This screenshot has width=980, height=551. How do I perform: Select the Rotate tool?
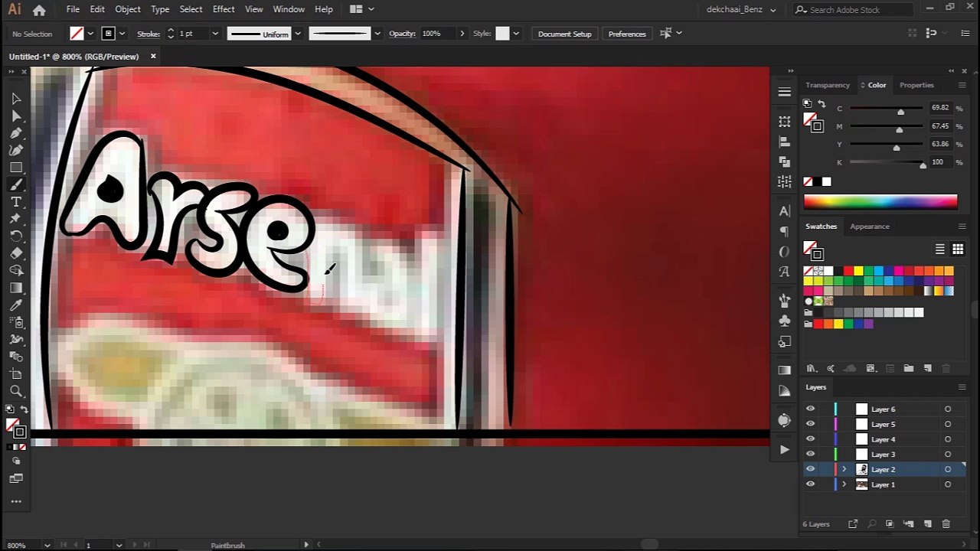click(x=16, y=236)
